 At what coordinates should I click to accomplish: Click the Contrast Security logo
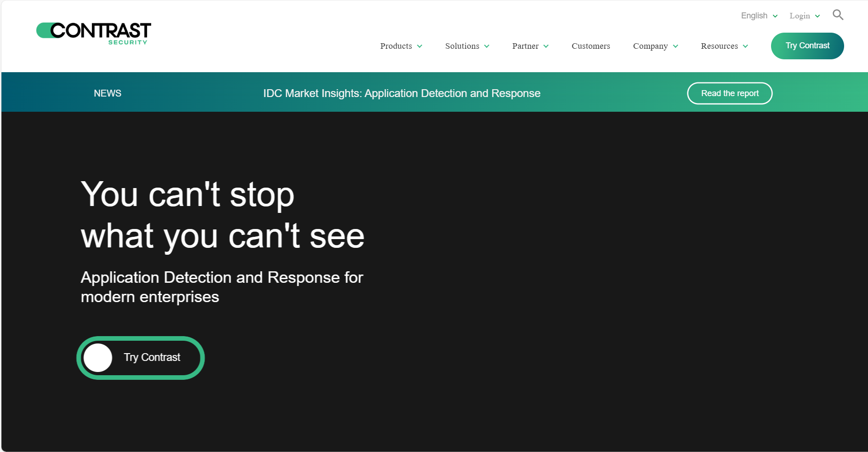(x=94, y=34)
